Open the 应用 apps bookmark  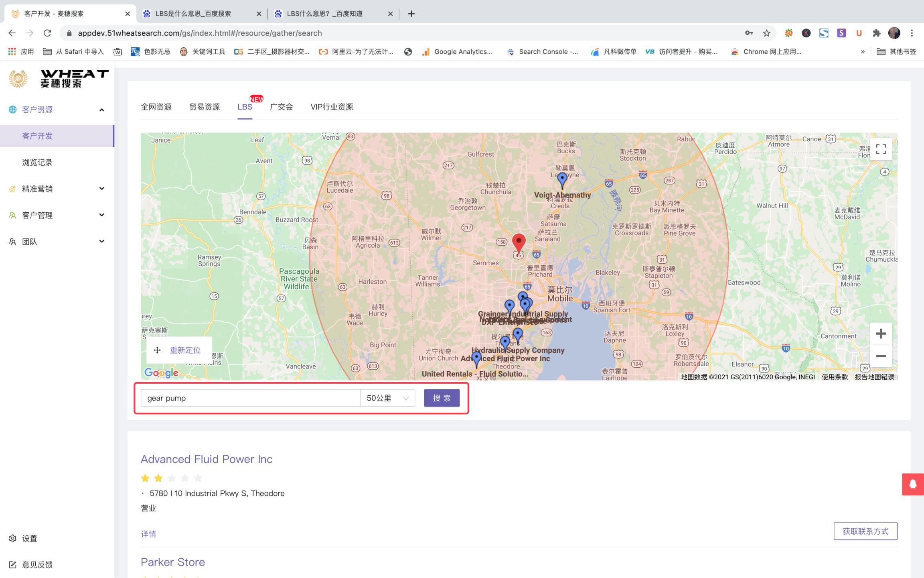(21, 51)
